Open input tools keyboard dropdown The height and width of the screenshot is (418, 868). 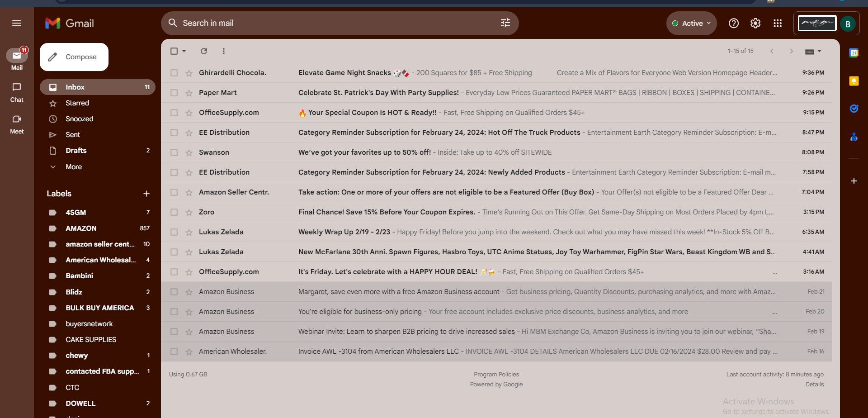[x=813, y=51]
